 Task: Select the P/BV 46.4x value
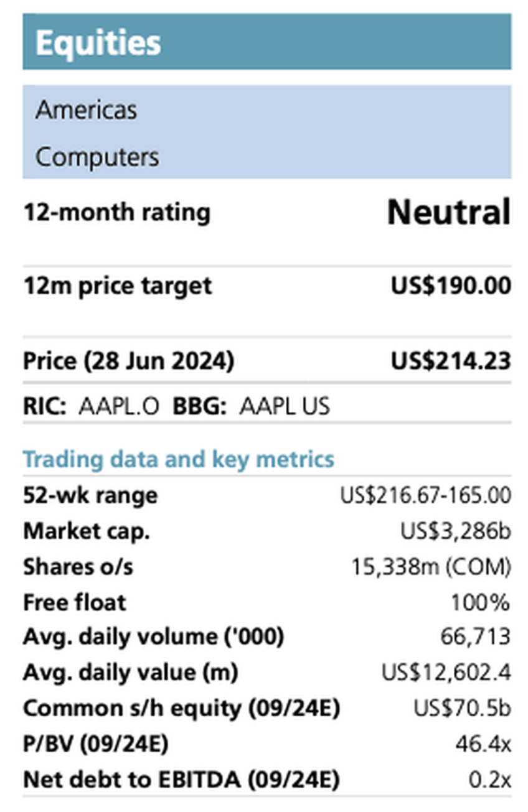[x=482, y=744]
